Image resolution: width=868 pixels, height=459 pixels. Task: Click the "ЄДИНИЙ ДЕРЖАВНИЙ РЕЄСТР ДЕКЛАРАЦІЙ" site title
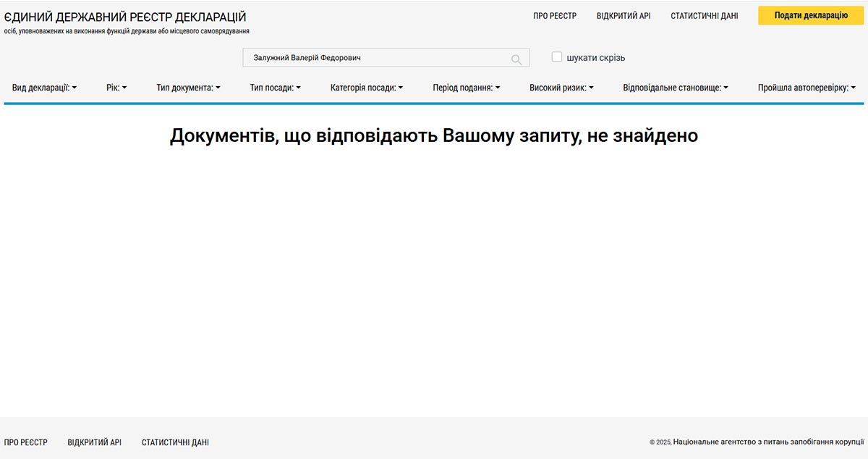125,17
